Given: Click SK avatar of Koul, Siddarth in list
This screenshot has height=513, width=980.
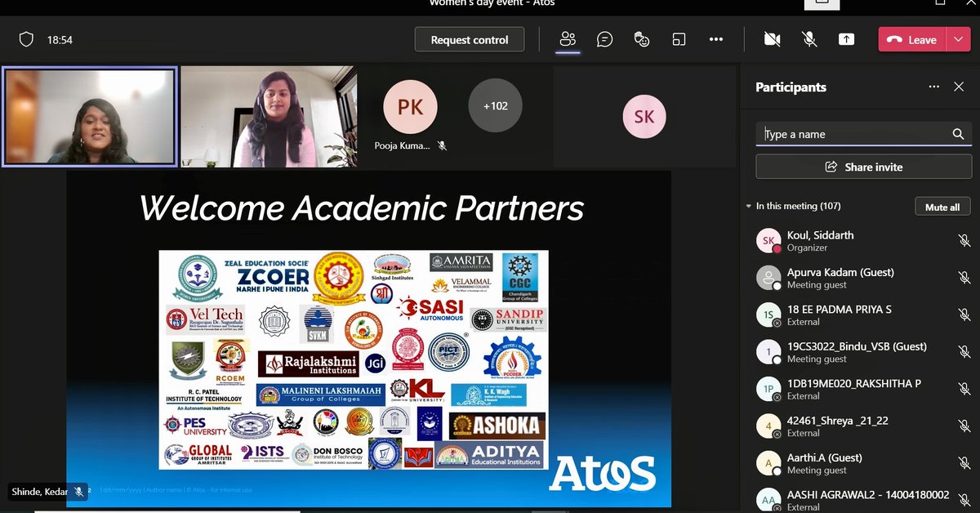Looking at the screenshot, I should 768,241.
